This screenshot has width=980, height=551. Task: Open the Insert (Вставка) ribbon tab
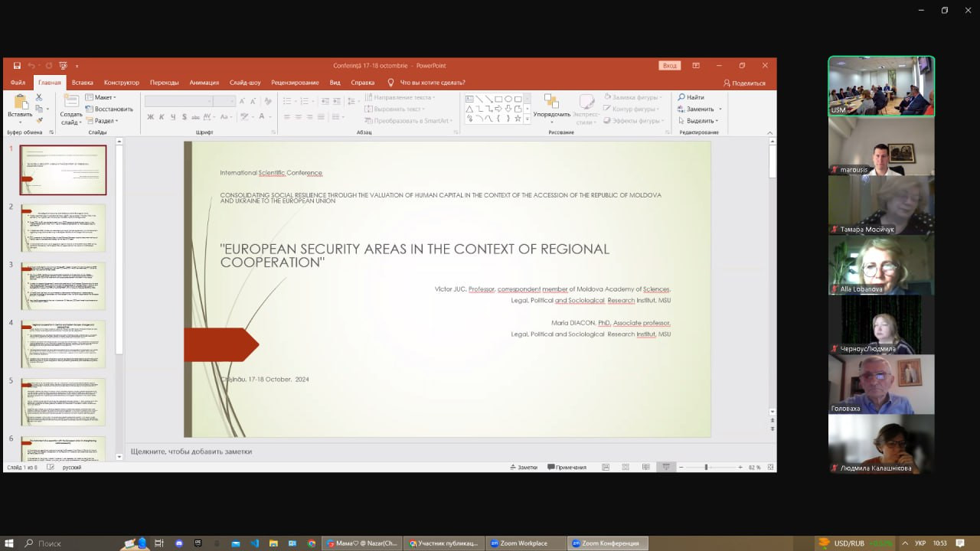point(83,83)
